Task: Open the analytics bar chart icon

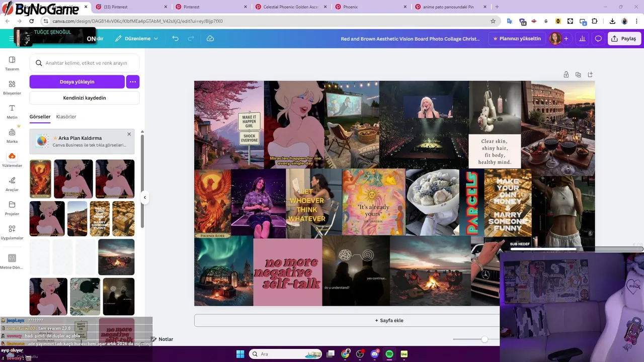Action: 582,39
